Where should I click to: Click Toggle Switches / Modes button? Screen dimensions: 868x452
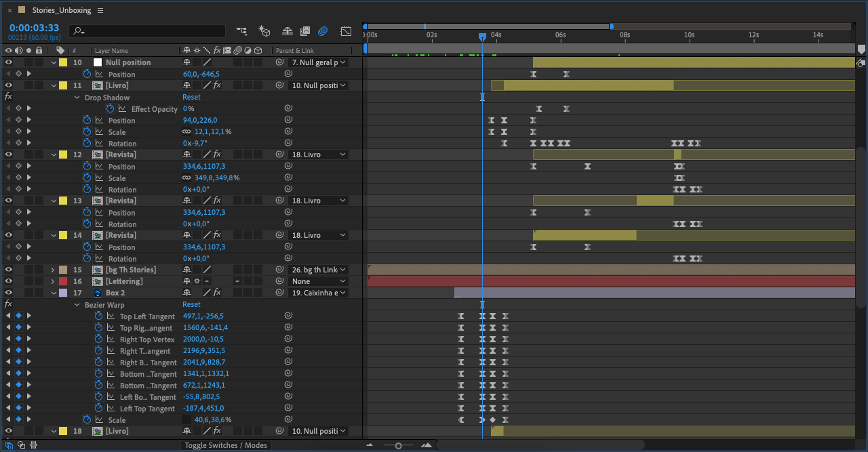click(226, 445)
